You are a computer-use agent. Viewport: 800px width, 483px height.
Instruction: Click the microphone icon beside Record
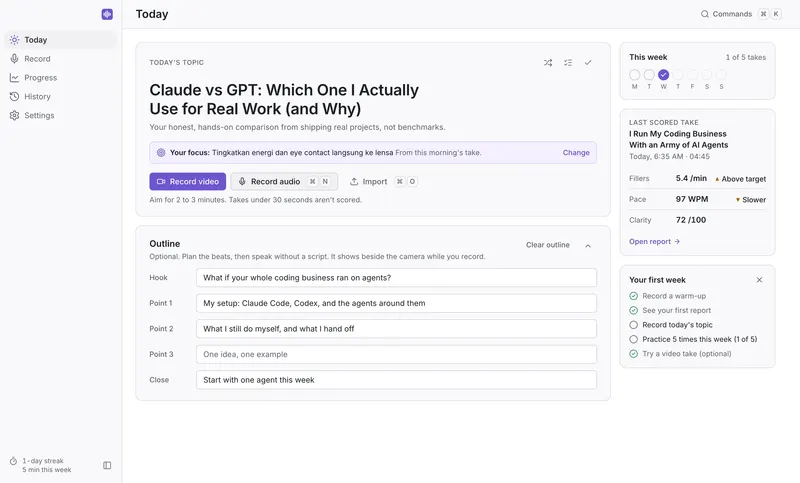(14, 59)
